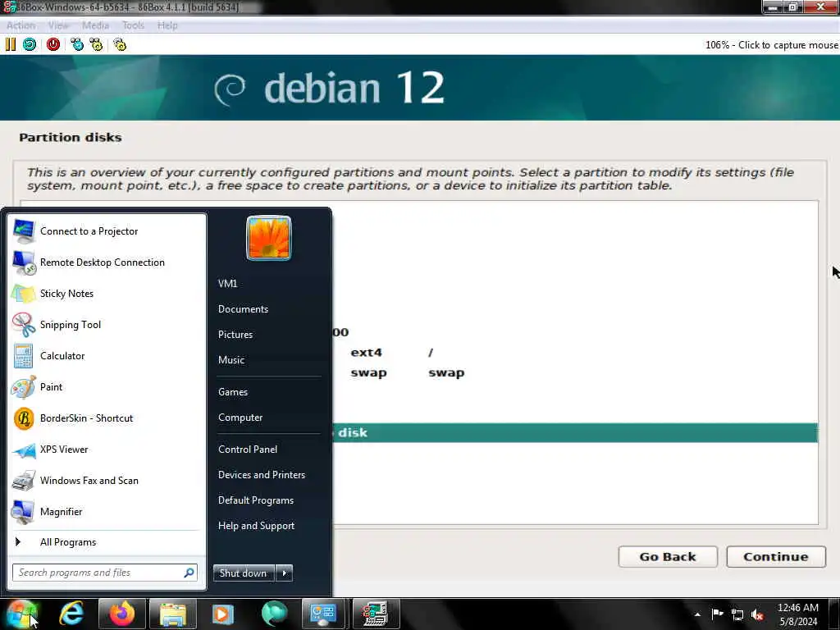
Task: Launch the Snipping Tool
Action: tap(106, 325)
